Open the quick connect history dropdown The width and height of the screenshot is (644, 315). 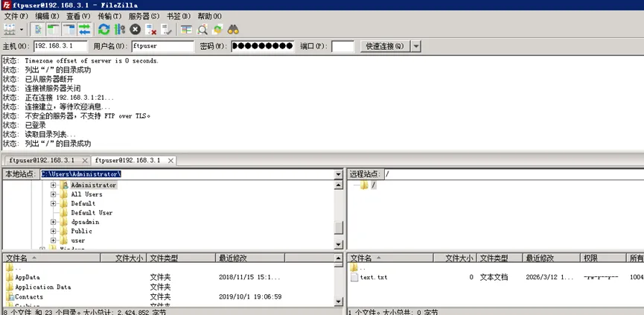[416, 46]
